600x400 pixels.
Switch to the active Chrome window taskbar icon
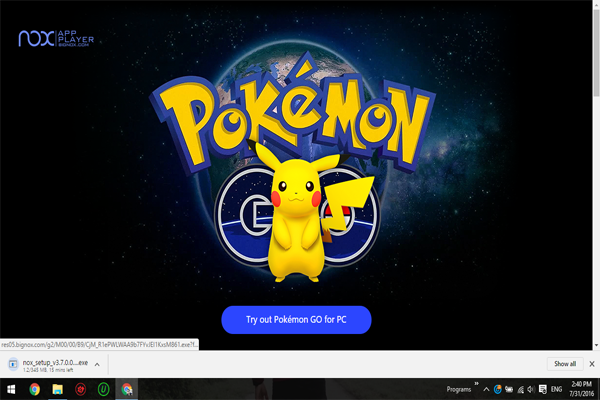point(127,389)
